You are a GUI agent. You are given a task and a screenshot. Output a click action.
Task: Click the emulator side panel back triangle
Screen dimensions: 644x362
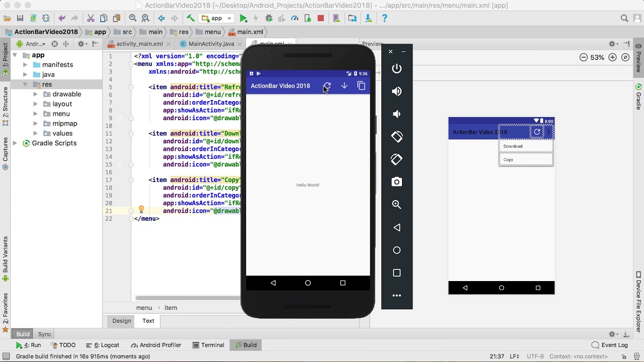point(397,227)
